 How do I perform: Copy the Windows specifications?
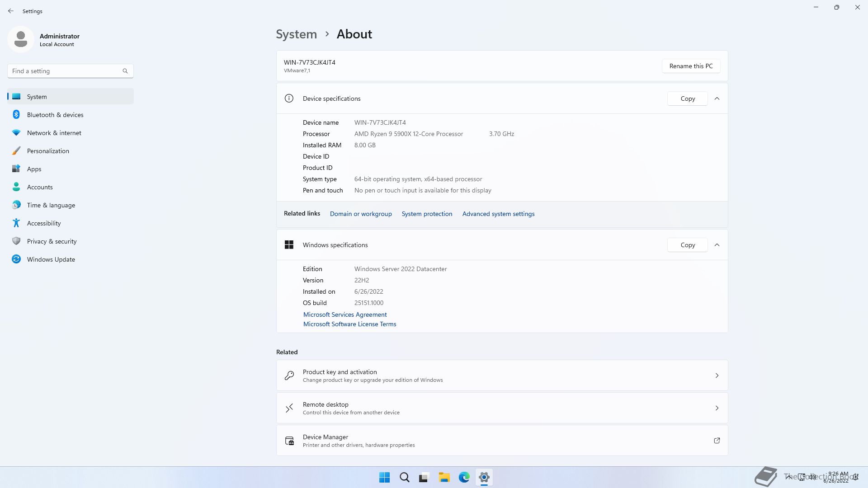(687, 245)
